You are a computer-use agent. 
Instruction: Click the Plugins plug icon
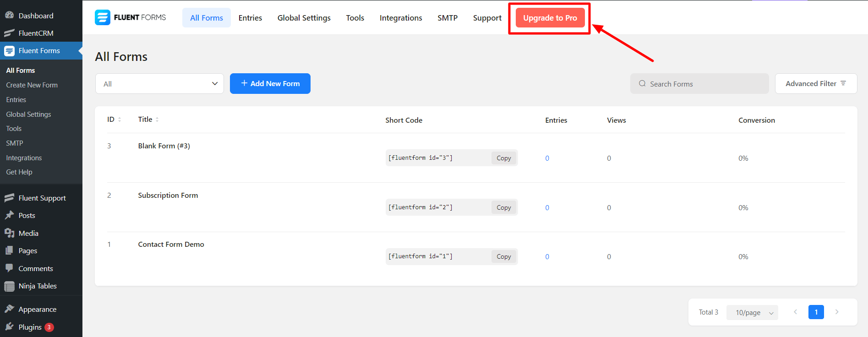click(9, 327)
